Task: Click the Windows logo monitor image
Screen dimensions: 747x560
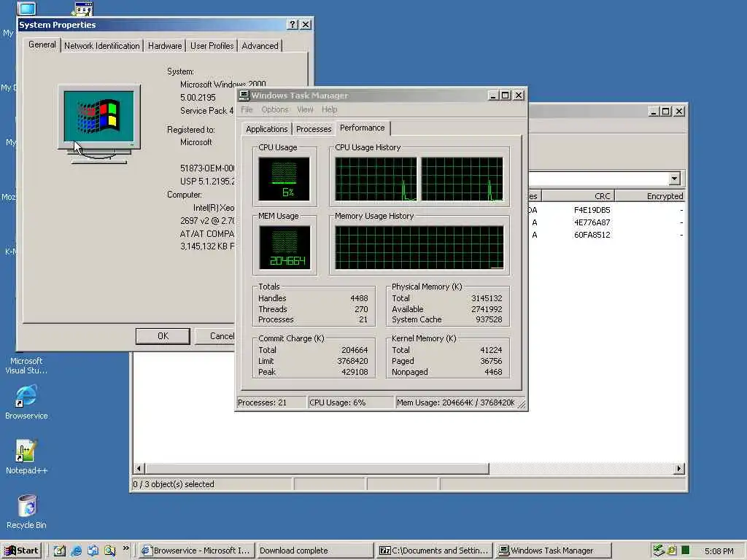Action: tap(99, 125)
